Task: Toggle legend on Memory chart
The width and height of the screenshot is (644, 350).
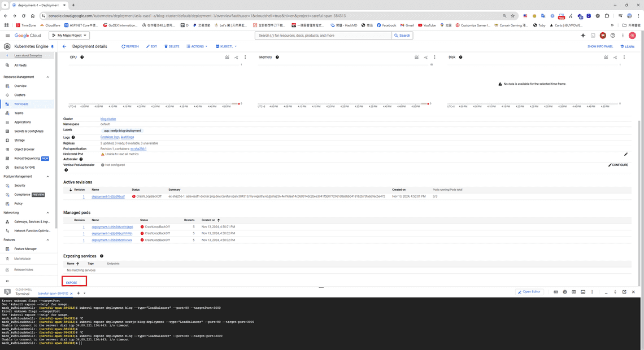Action: click(x=416, y=57)
